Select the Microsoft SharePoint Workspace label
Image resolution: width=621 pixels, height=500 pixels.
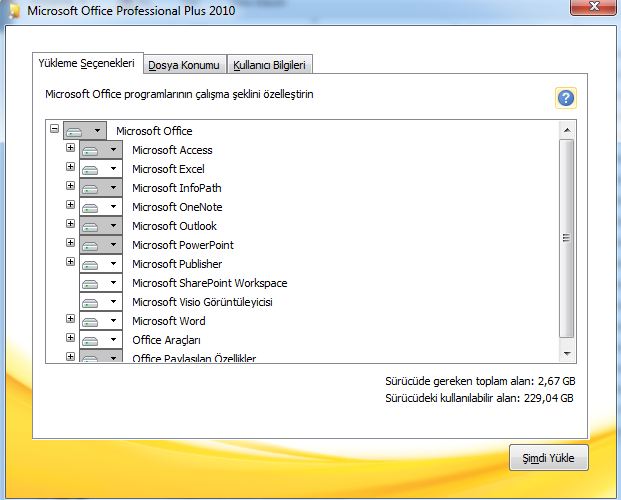point(210,283)
